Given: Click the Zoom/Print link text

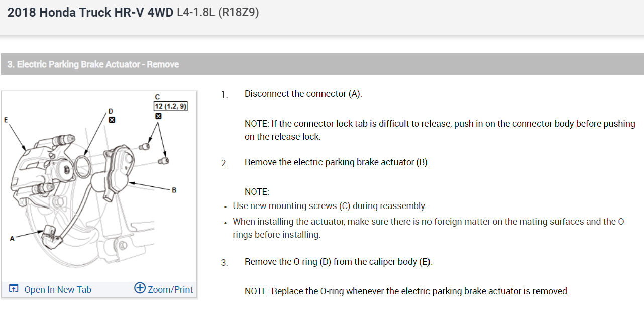Looking at the screenshot, I should point(170,289).
